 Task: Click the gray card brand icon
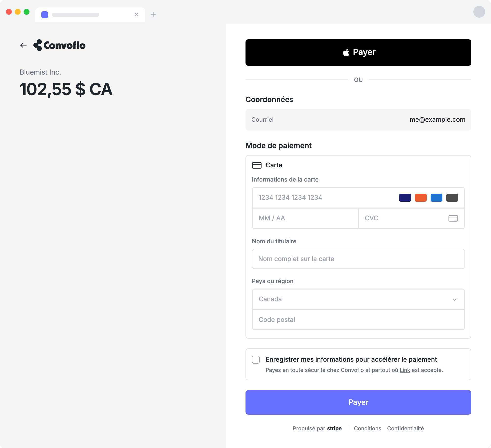point(452,198)
